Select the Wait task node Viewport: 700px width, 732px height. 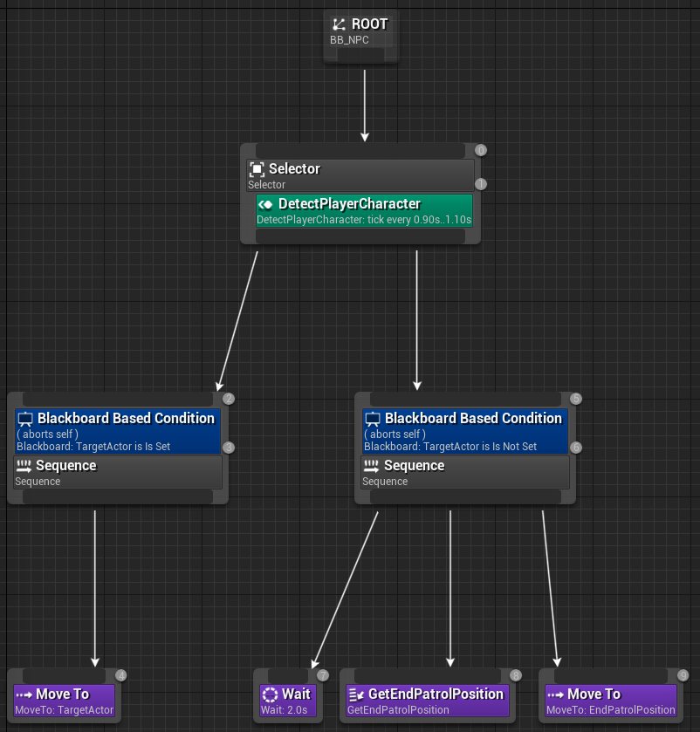coord(288,701)
